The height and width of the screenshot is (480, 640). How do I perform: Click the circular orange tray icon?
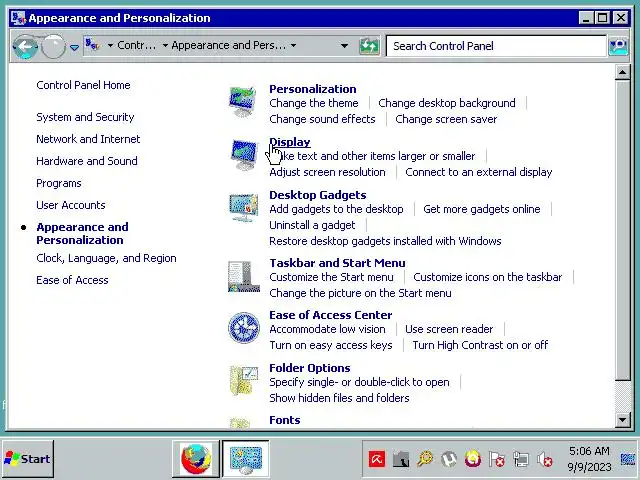click(x=473, y=460)
